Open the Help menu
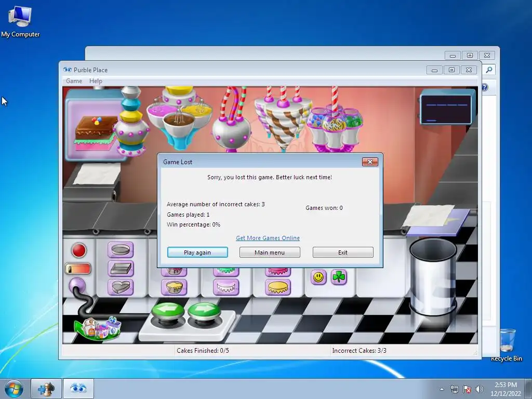 coord(96,81)
